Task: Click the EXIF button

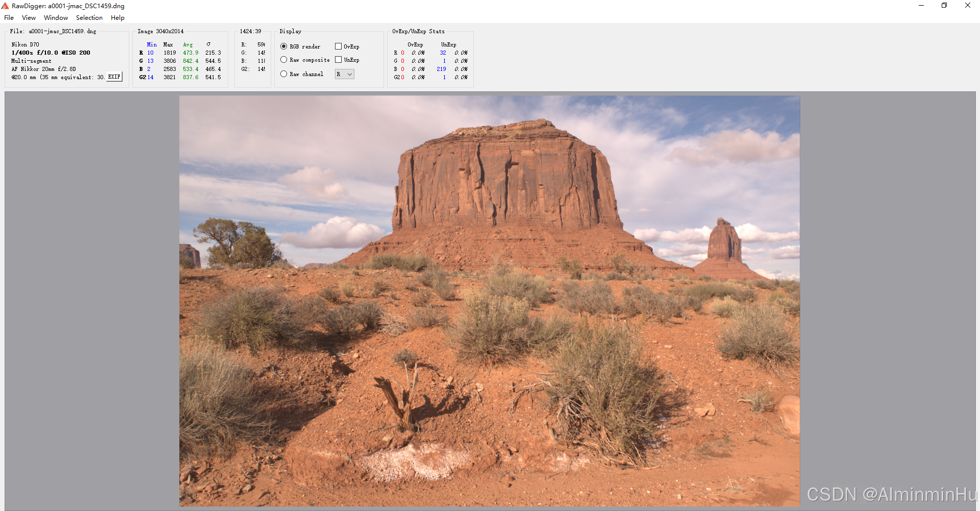Action: 114,77
